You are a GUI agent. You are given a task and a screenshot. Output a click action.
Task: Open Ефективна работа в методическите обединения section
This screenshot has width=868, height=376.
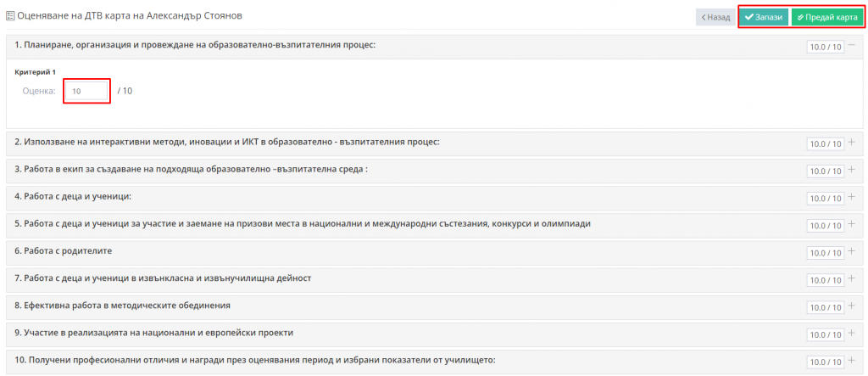click(x=123, y=306)
